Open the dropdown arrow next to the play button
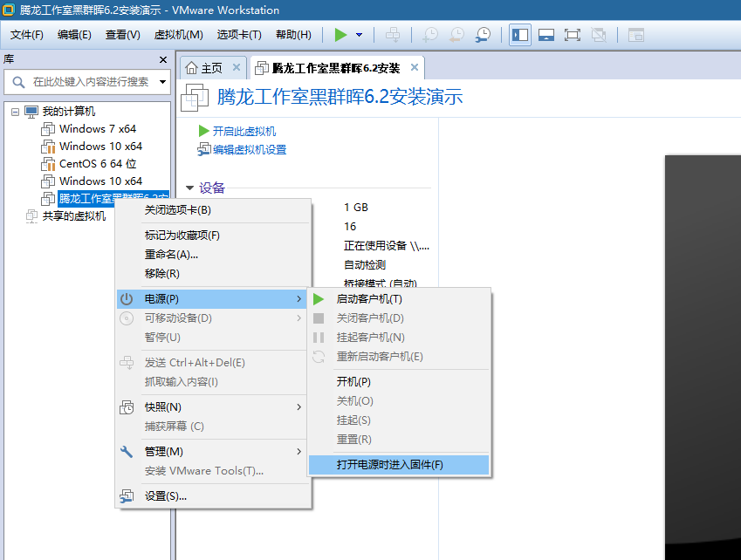 [358, 36]
